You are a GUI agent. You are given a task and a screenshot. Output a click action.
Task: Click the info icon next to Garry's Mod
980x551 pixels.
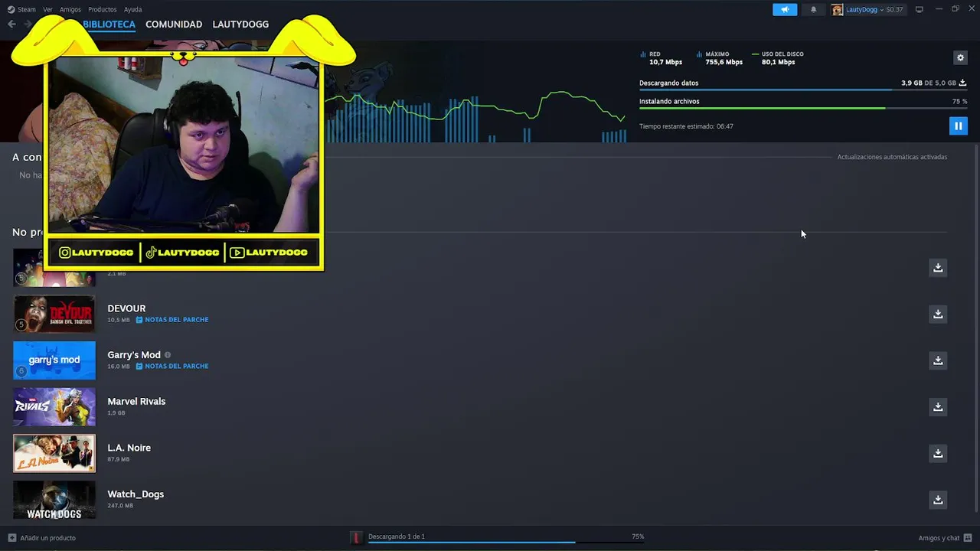point(168,355)
